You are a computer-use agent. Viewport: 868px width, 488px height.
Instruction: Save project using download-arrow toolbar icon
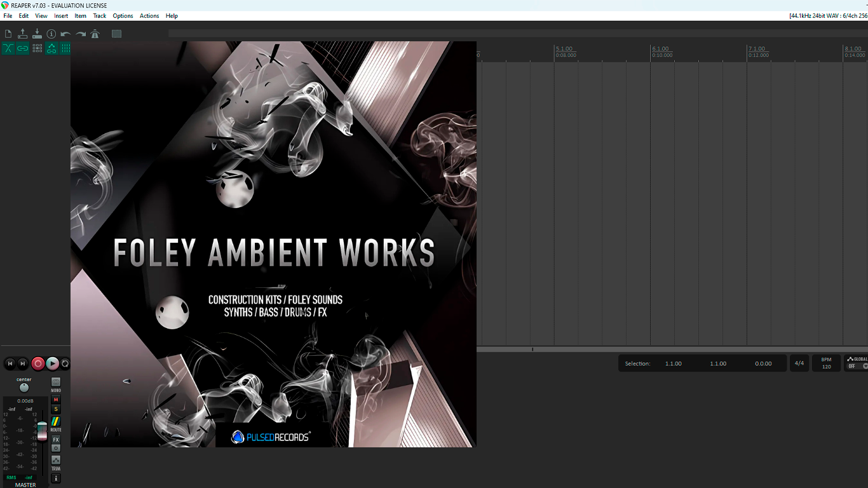[37, 34]
